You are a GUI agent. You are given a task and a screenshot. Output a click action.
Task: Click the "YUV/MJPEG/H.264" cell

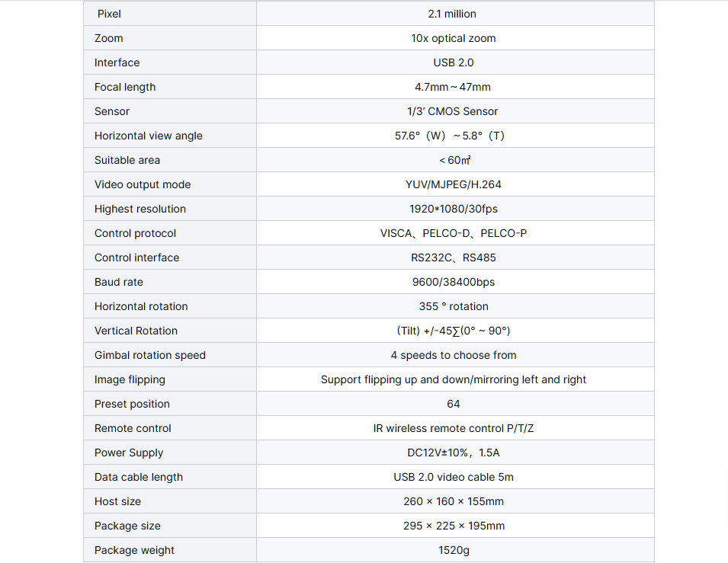(454, 184)
